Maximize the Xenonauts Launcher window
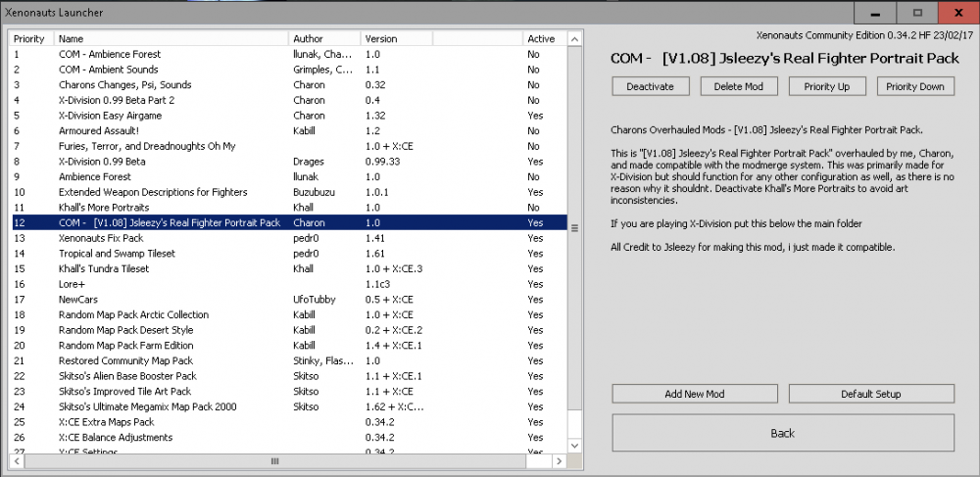 click(917, 13)
